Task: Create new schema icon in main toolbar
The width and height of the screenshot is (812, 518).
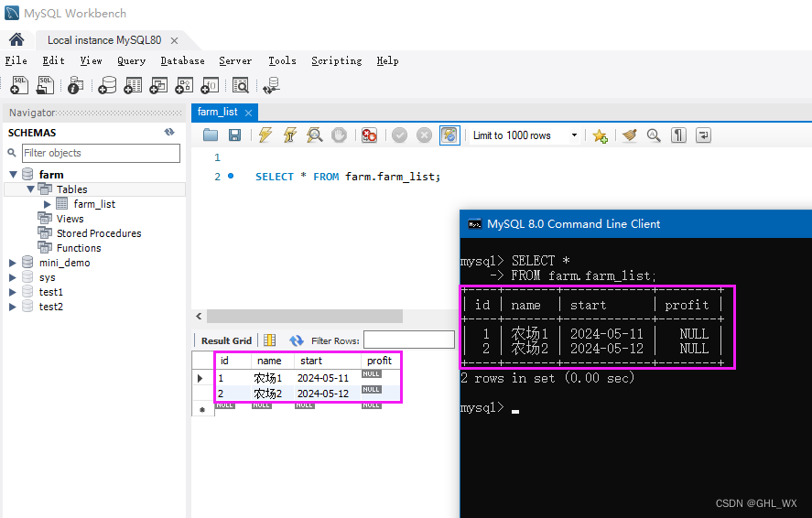Action: [x=107, y=85]
